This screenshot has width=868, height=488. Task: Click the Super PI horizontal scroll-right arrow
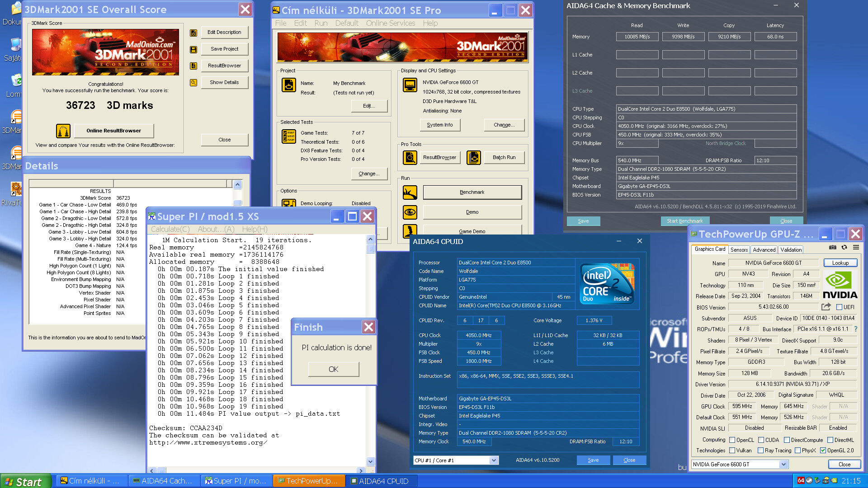tap(360, 470)
